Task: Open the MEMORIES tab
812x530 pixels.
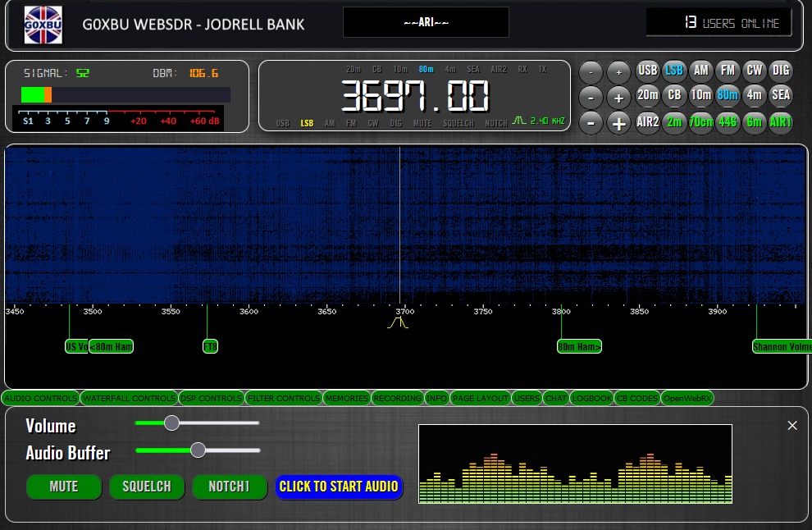Action: 346,399
